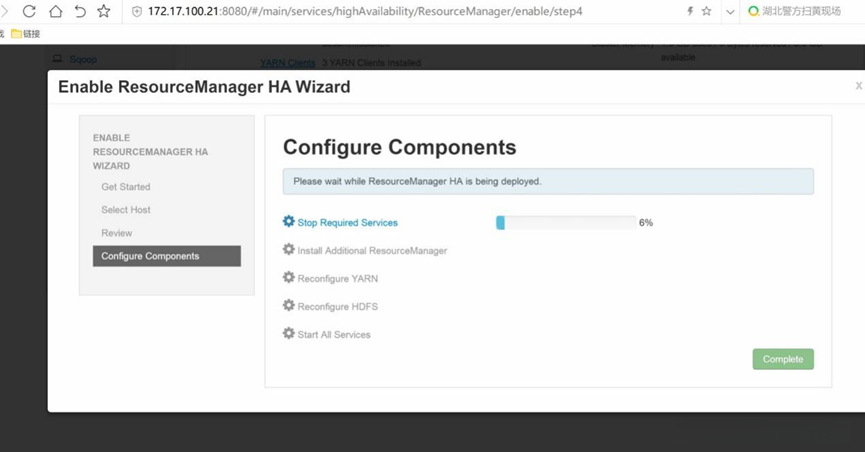The width and height of the screenshot is (865, 452).
Task: Select the Get Started wizard step
Action: [126, 187]
